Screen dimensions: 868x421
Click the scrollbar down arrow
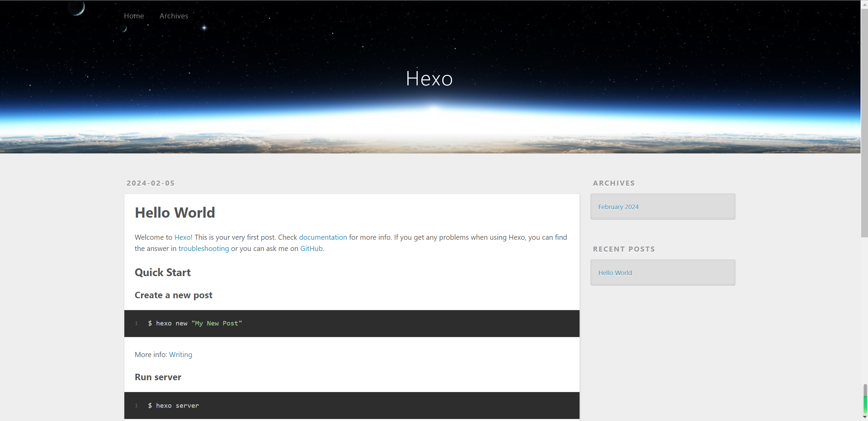click(864, 417)
